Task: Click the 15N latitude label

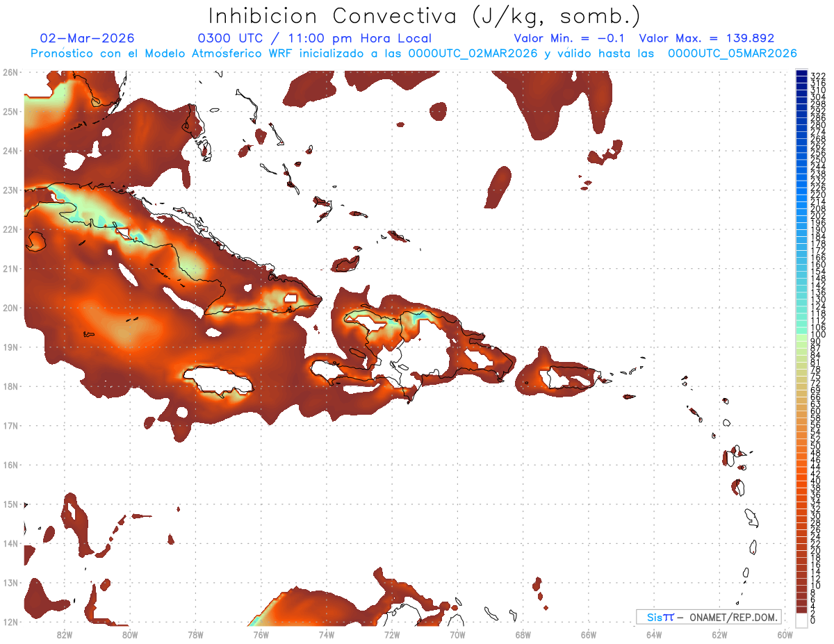Action: pyautogui.click(x=10, y=504)
